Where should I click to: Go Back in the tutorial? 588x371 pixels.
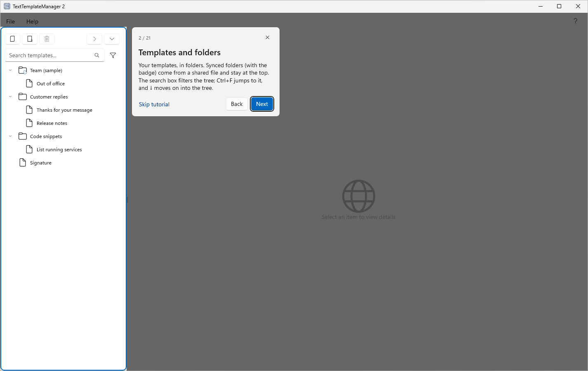pos(237,104)
